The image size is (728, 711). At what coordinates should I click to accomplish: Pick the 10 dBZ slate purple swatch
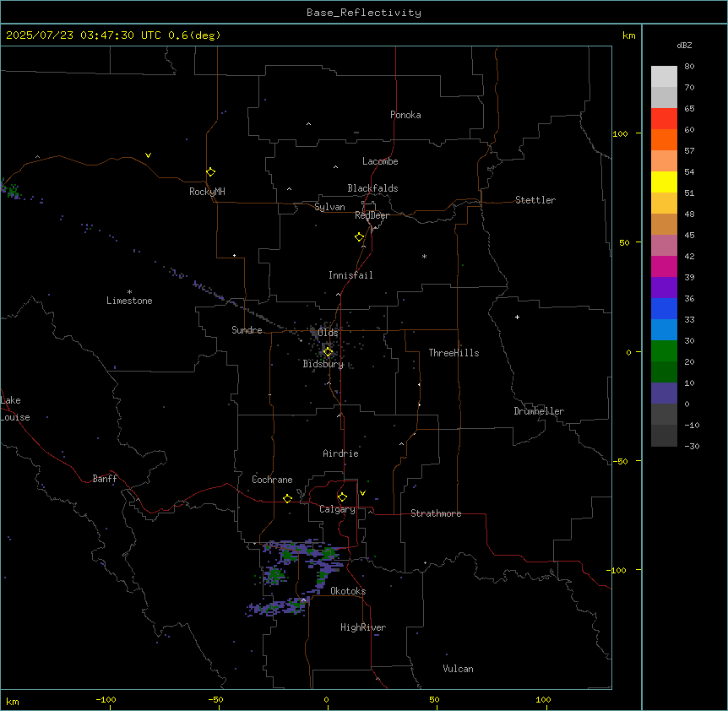click(x=664, y=393)
